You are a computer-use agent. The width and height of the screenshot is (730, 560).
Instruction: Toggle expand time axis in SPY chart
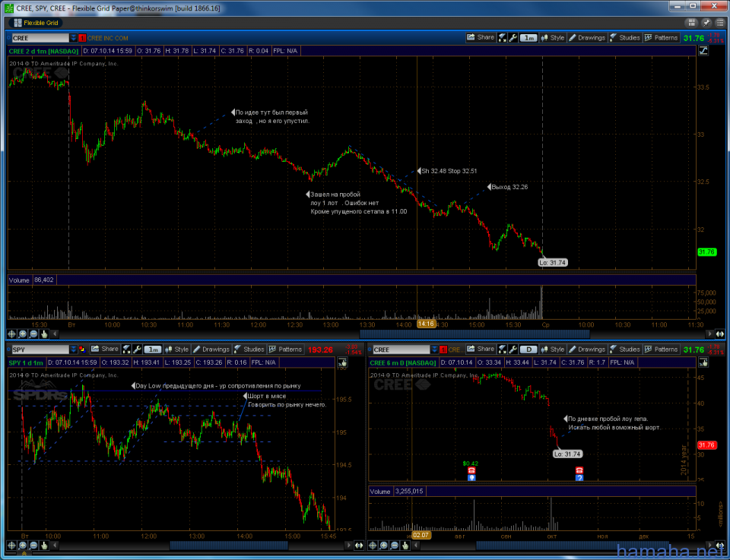click(x=359, y=545)
